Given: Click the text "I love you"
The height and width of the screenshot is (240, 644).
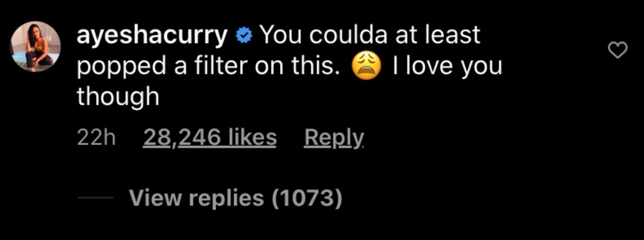Looking at the screenshot, I should [x=447, y=66].
